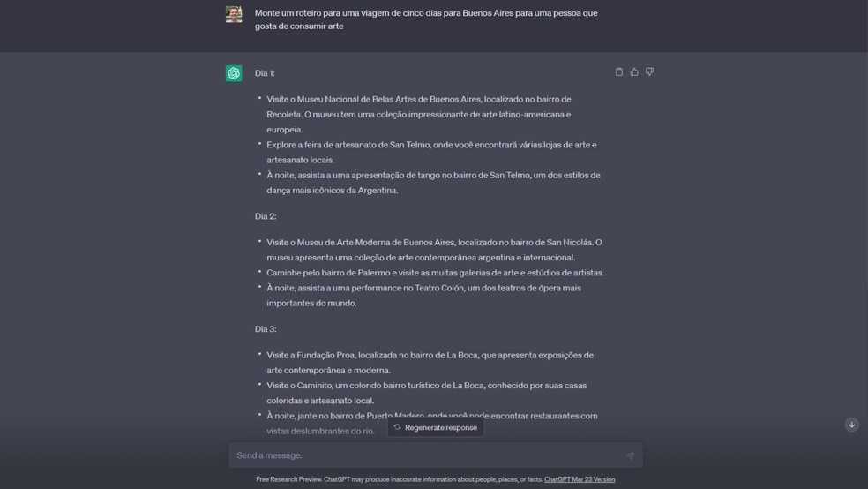868x489 pixels.
Task: Click the Dia 1 heading
Action: 265,73
